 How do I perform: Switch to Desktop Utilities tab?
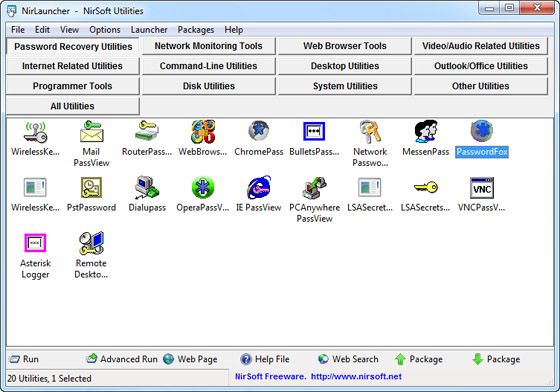[x=345, y=66]
